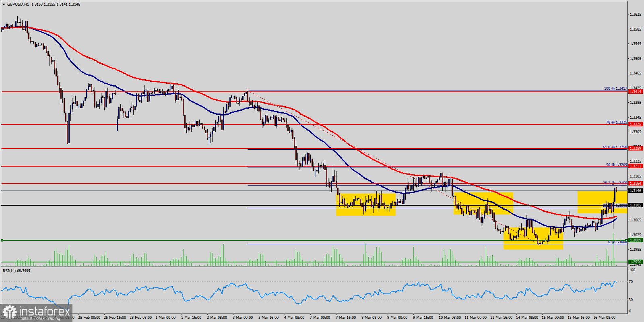The height and width of the screenshot is (322, 644).
Task: Click the 25 Feb 16:00 time axis label
Action: [115, 318]
